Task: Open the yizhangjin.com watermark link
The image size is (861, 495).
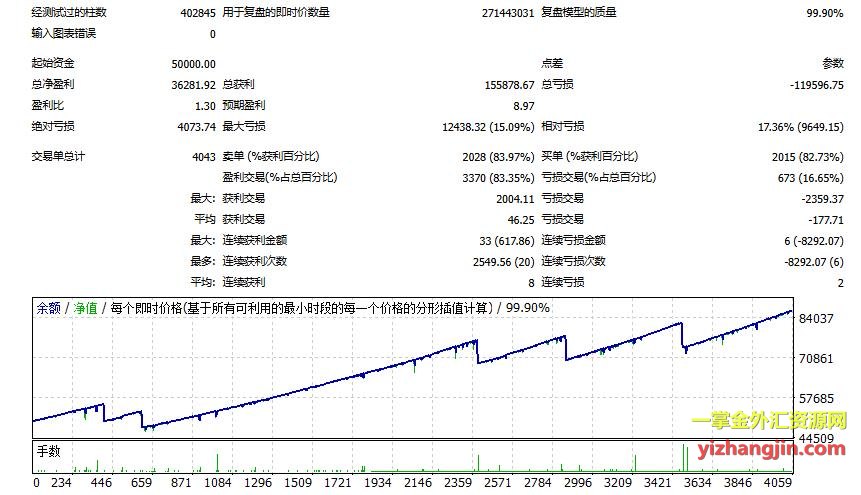Action: 769,450
